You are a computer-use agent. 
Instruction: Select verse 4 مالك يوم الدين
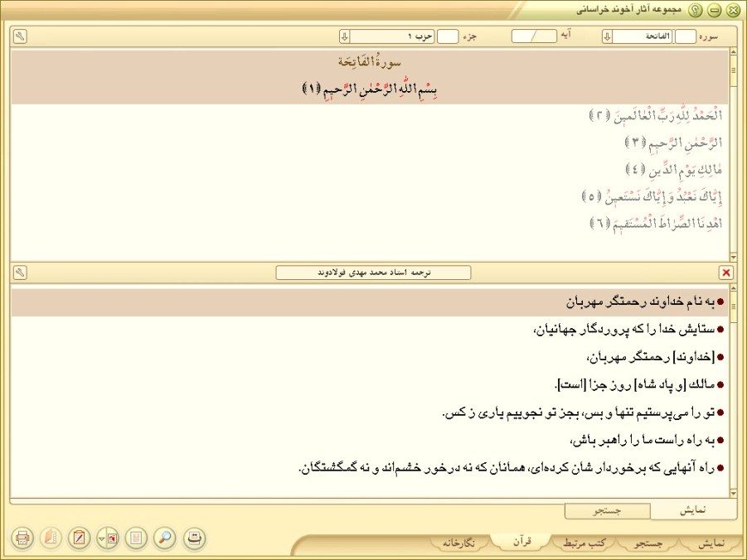[674, 170]
